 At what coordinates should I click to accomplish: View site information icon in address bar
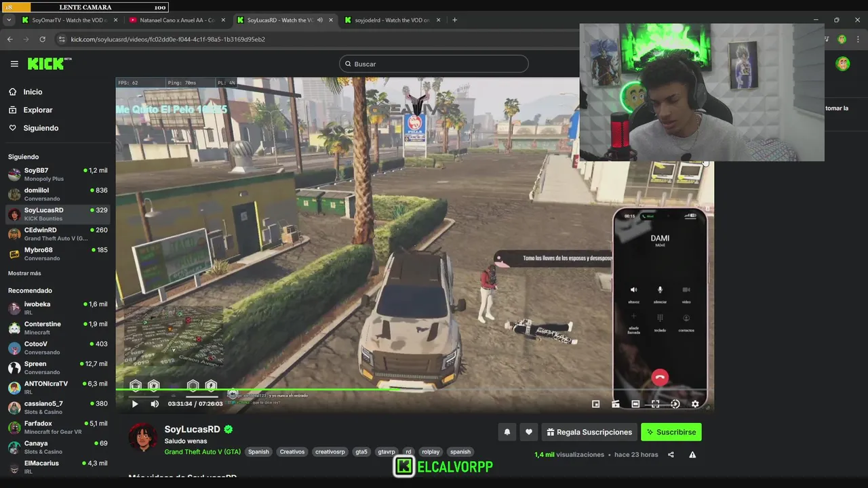(61, 39)
